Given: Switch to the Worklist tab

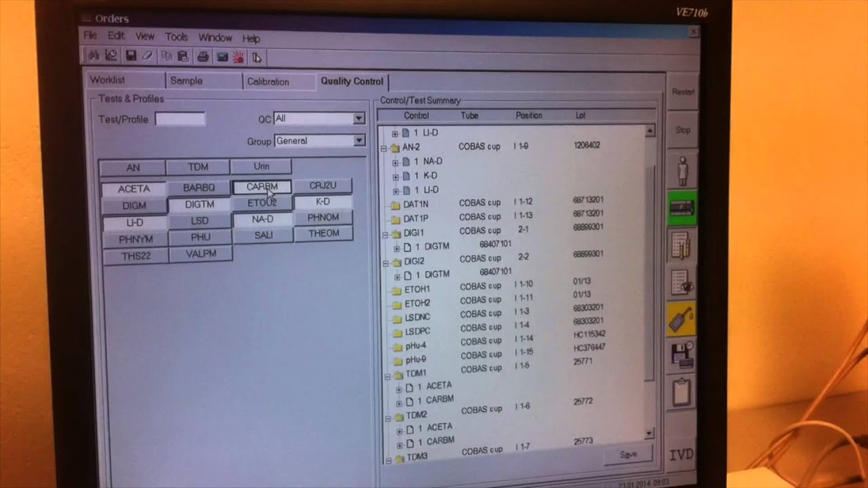Looking at the screenshot, I should pos(125,80).
